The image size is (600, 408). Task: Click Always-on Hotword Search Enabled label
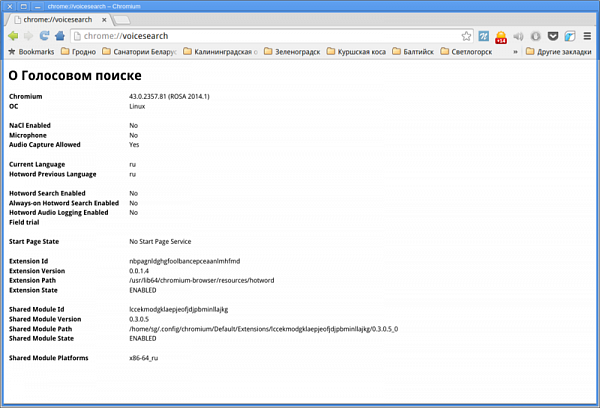pos(64,203)
